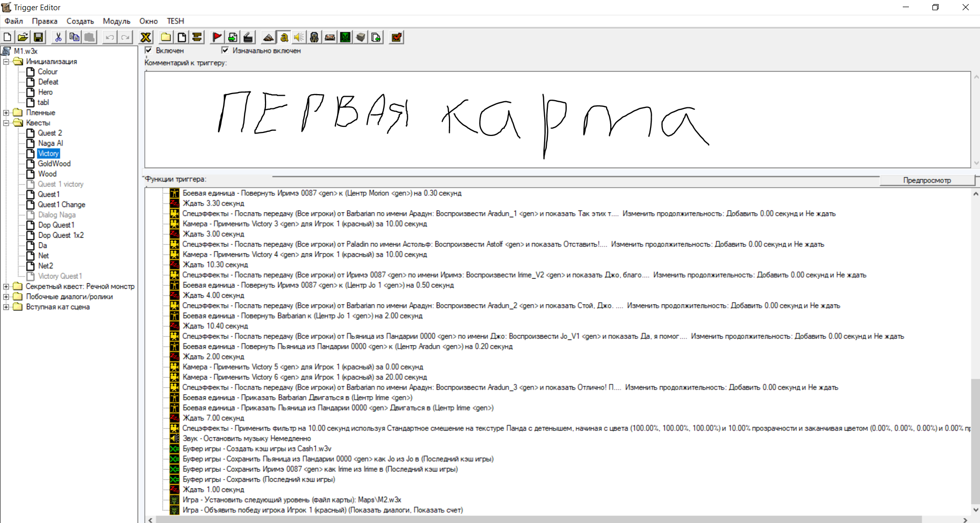Viewport: 980px width, 523px height.
Task: Open a map using the open folder icon
Action: (x=23, y=37)
